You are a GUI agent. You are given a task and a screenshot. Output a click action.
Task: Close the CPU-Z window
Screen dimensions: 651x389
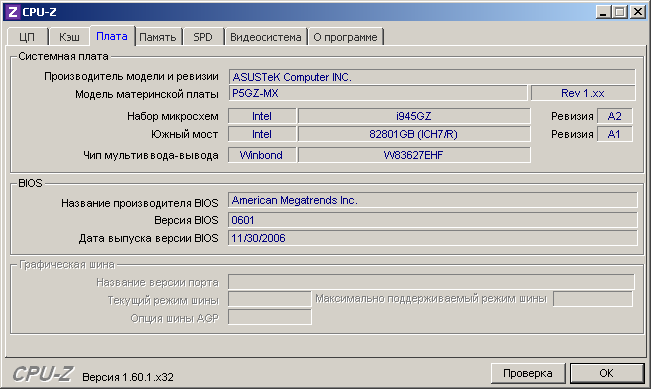pyautogui.click(x=637, y=12)
